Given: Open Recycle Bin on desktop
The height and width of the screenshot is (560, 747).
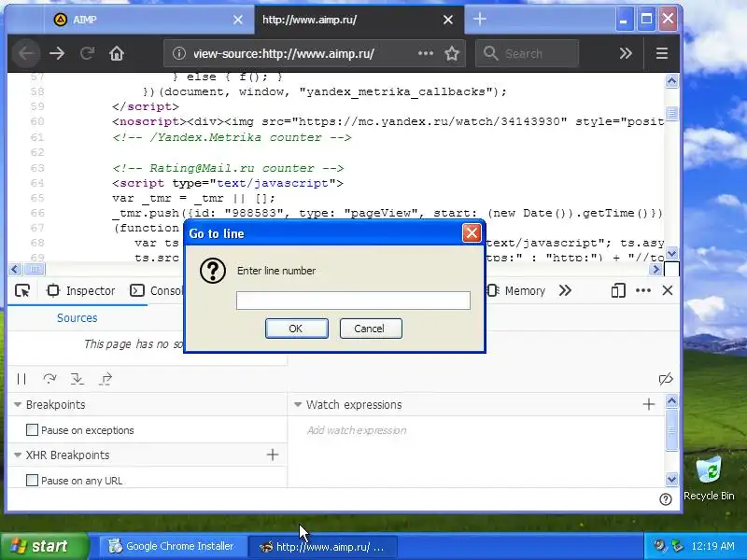Looking at the screenshot, I should 709,478.
